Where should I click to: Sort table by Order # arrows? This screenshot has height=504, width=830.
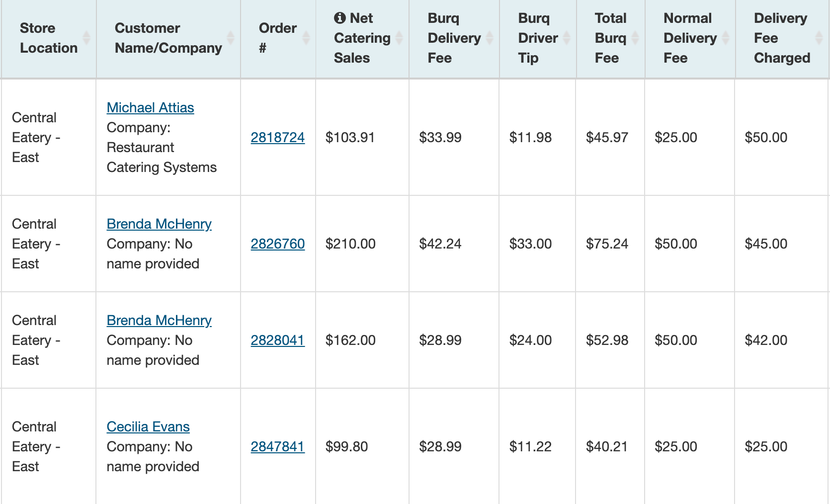click(x=306, y=38)
